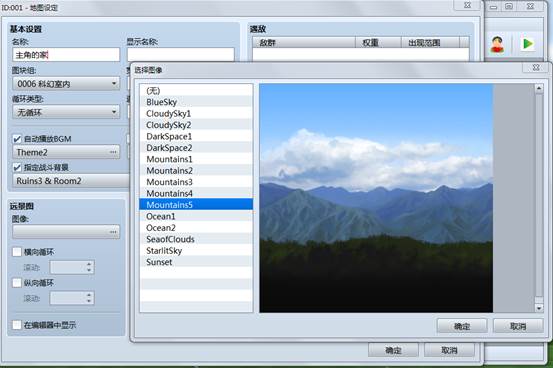Confirm image selection with 确定 button
The image size is (553, 368).
coord(462,326)
